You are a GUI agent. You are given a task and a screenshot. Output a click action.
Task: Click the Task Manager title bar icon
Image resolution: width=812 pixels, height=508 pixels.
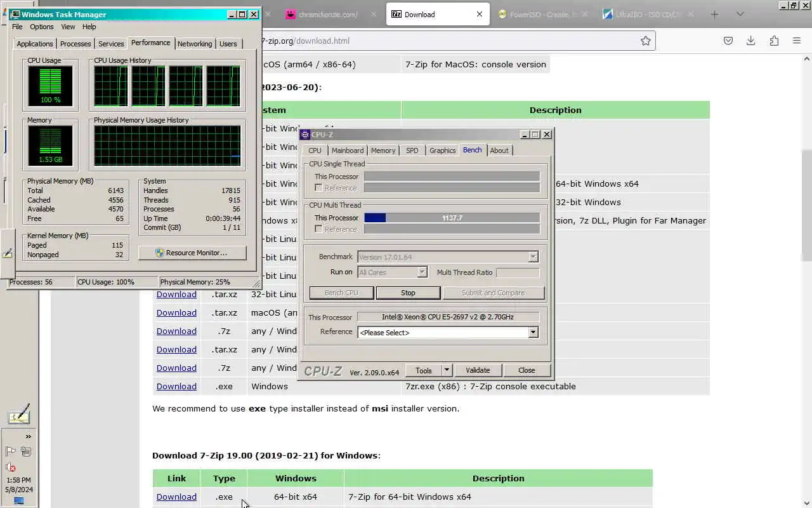[x=15, y=14]
